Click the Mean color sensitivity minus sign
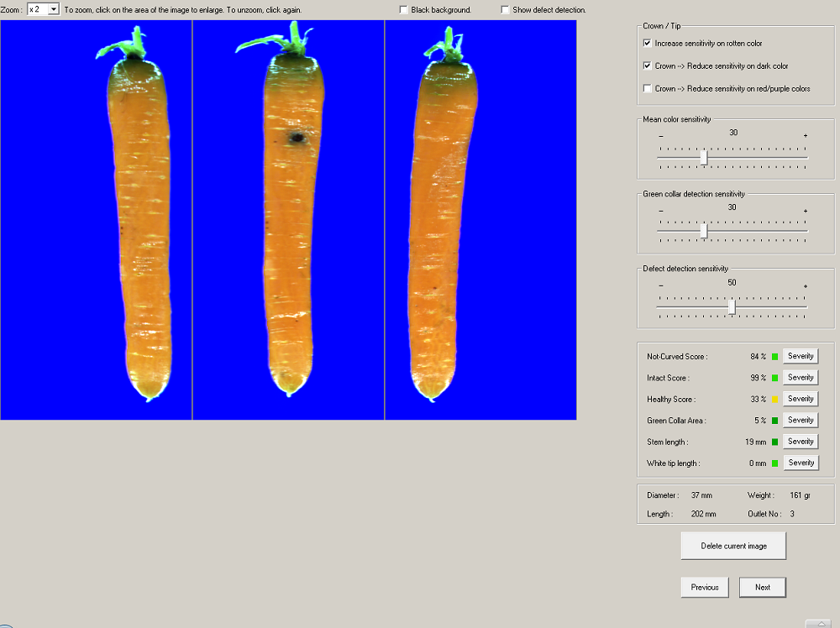The height and width of the screenshot is (628, 840). click(661, 136)
